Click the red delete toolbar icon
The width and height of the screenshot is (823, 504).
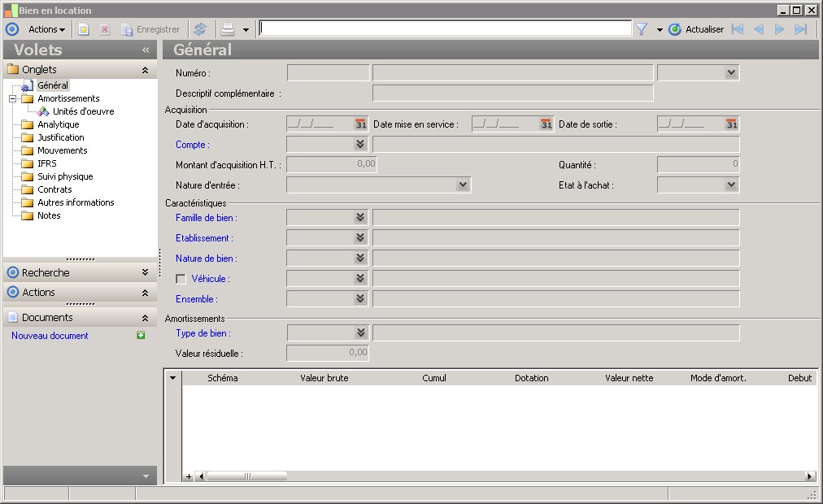[105, 29]
